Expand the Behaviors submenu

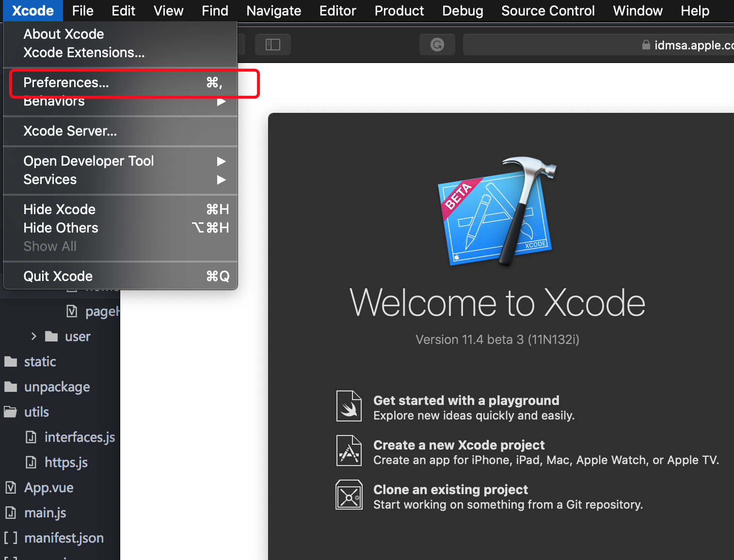click(x=120, y=101)
